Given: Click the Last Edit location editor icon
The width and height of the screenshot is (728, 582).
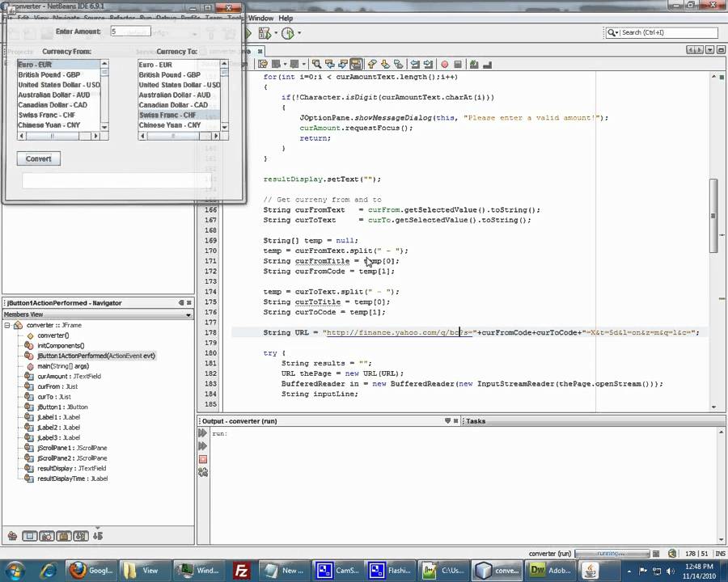Looking at the screenshot, I should point(263,64).
